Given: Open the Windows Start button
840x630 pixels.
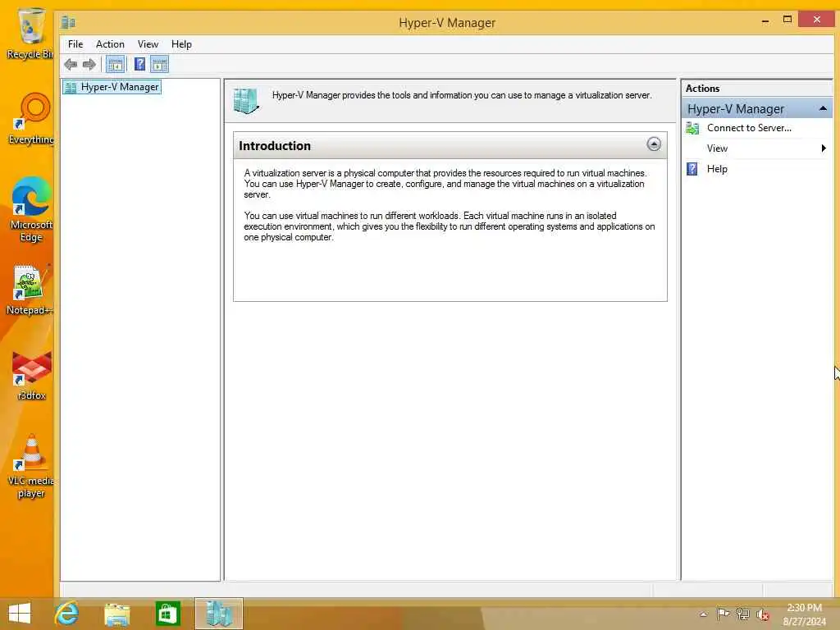Looking at the screenshot, I should tap(20, 614).
